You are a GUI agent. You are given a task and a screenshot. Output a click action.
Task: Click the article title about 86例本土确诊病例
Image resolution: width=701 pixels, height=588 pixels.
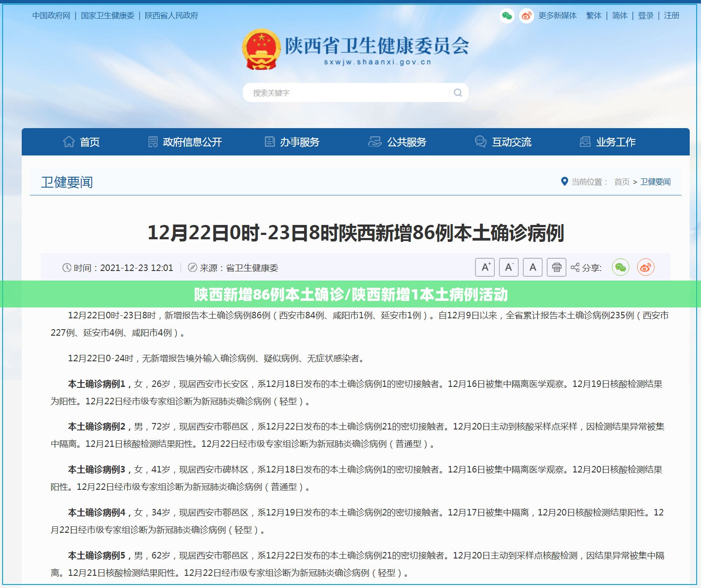(x=356, y=233)
